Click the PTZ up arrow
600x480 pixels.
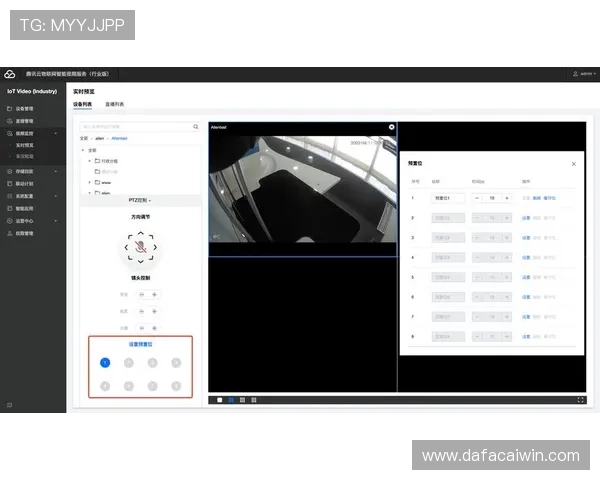coord(140,233)
